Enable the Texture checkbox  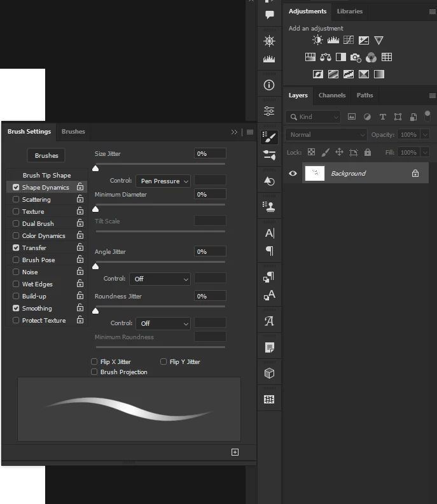(16, 211)
